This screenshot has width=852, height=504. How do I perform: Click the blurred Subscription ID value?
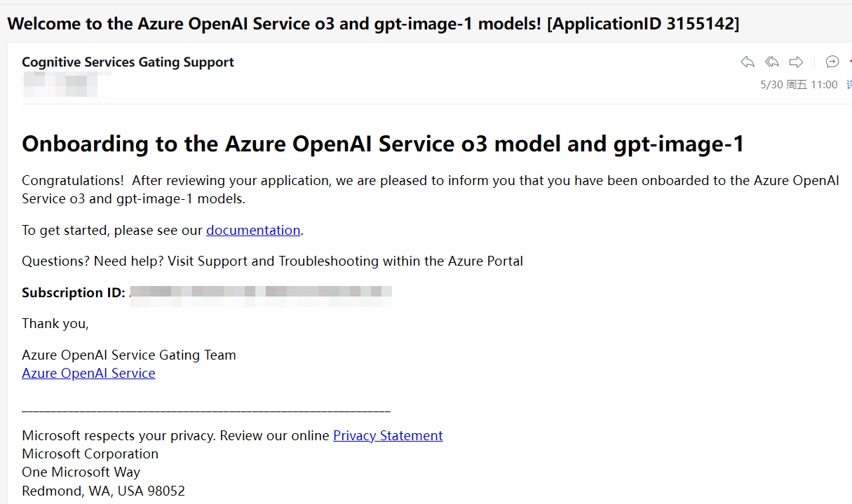click(x=259, y=294)
